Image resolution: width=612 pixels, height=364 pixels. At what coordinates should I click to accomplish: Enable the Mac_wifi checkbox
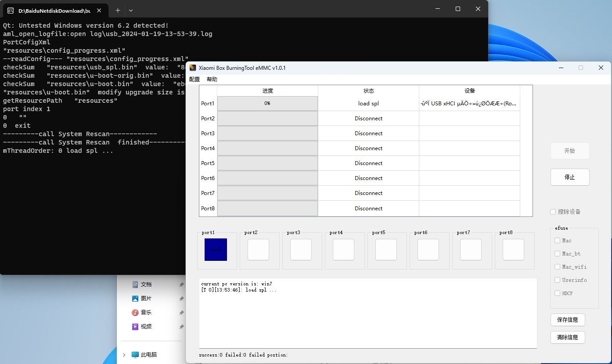coord(558,267)
